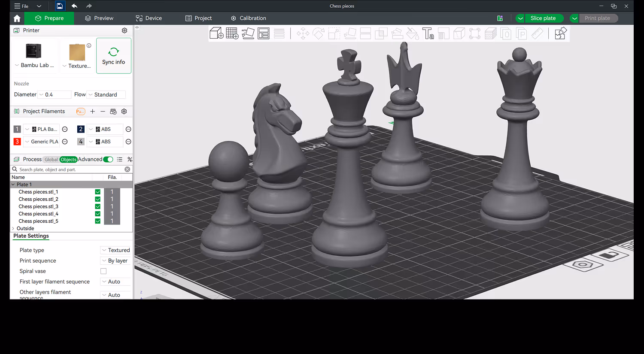Switch to the Calibration tab
This screenshot has width=644, height=354.
pyautogui.click(x=249, y=18)
